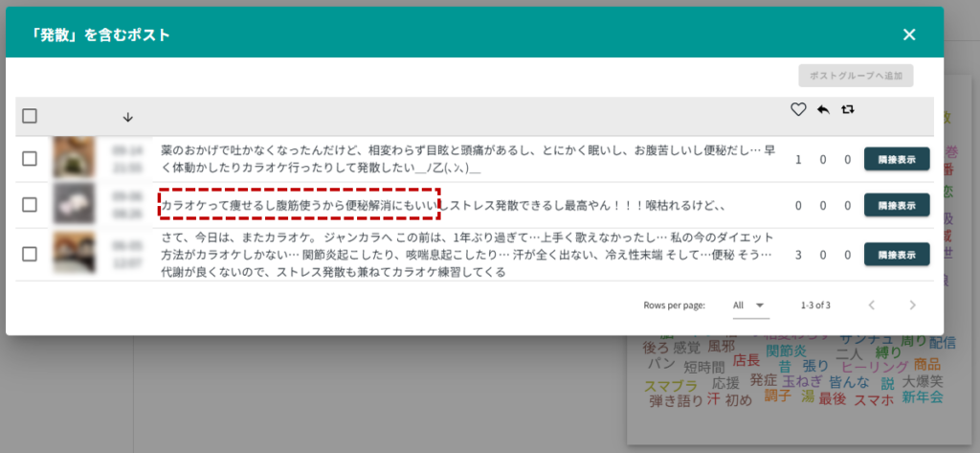
Task: Go to previous page of posts
Action: click(x=871, y=305)
